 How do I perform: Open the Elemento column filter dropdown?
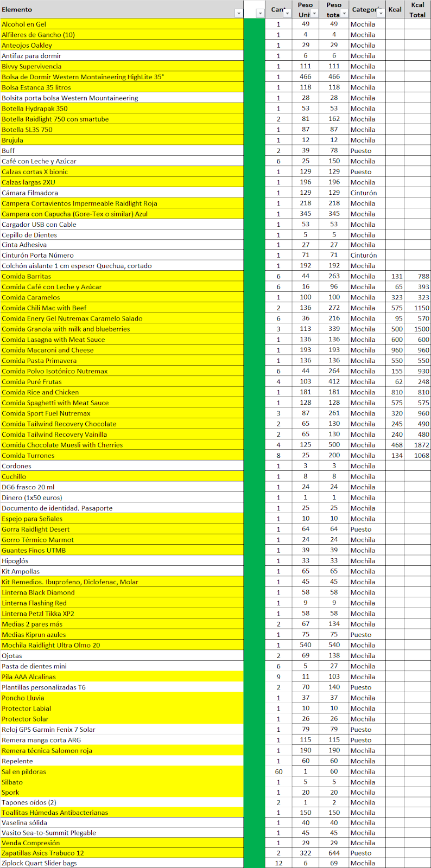pos(238,14)
